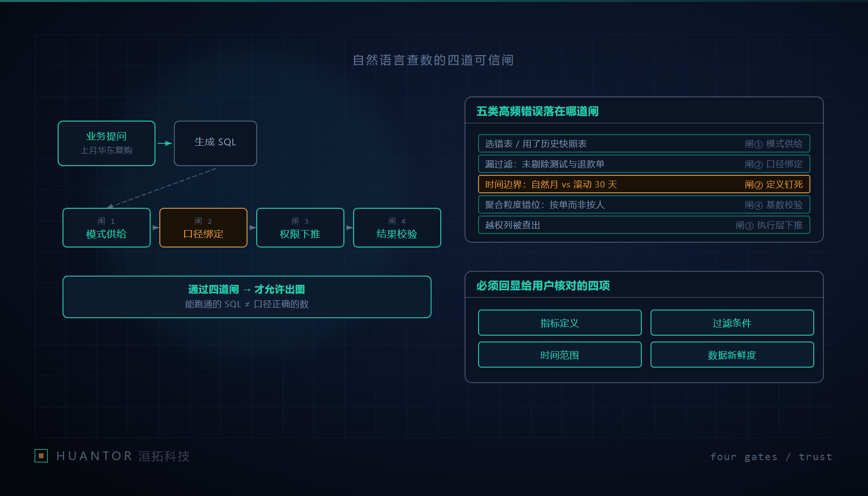
Task: Click the 必须回显给用户核对的四项 panel header
Action: click(644, 285)
